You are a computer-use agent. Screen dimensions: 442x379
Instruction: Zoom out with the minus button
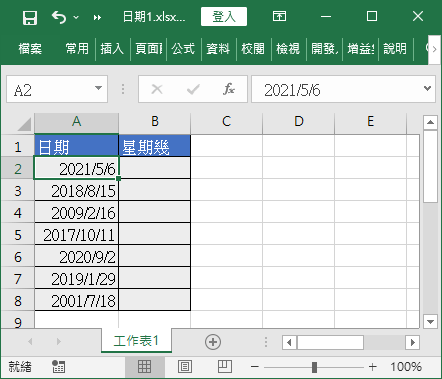[x=255, y=367]
